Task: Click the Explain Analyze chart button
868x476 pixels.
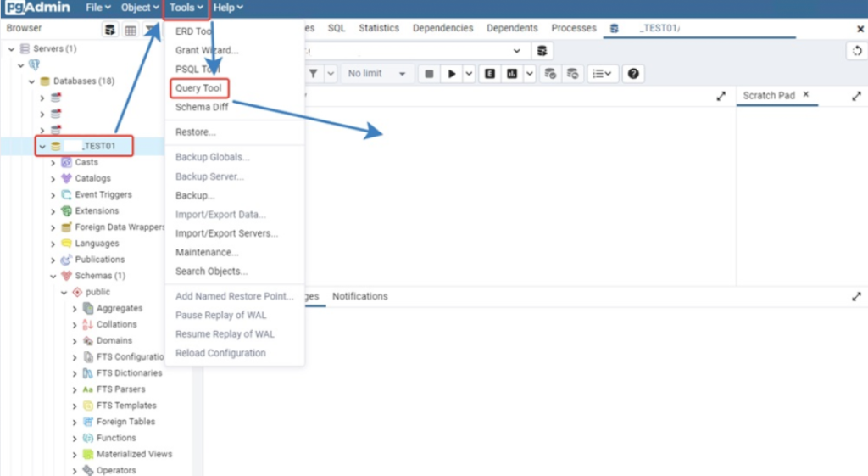Action: click(512, 74)
